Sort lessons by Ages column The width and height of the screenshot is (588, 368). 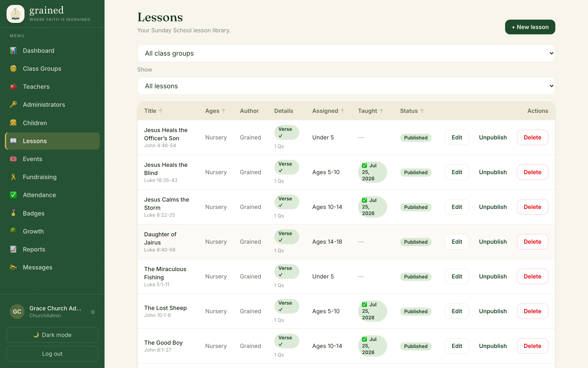(x=216, y=111)
